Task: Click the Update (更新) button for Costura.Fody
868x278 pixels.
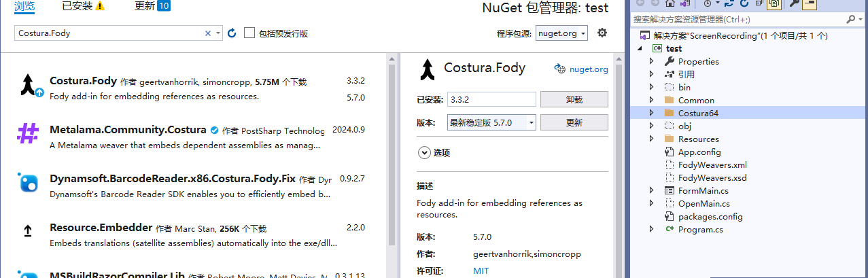Action: click(574, 122)
